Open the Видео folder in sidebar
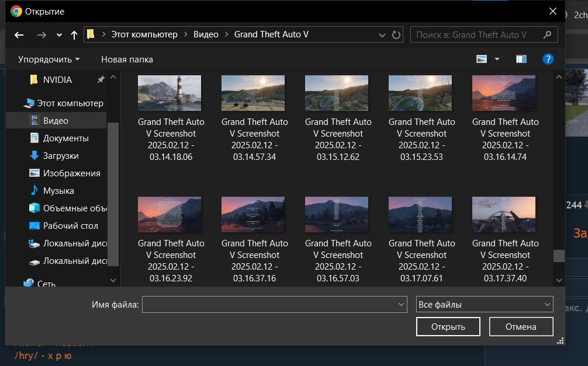 [56, 121]
